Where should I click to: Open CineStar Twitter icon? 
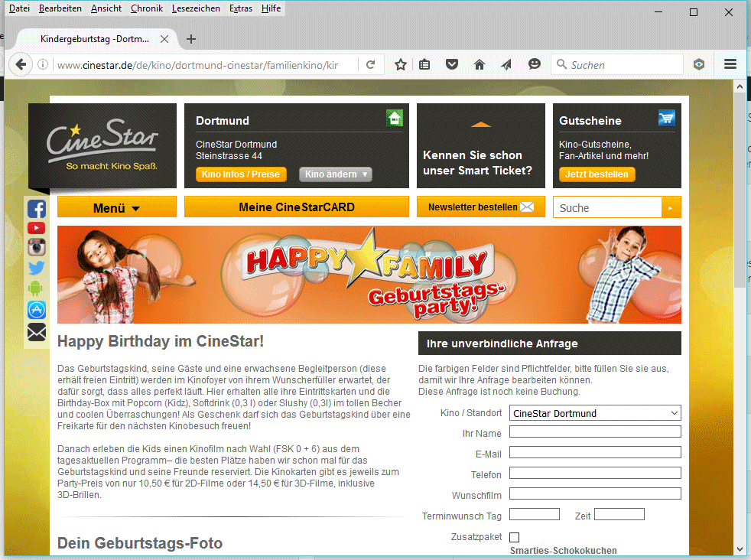[37, 268]
